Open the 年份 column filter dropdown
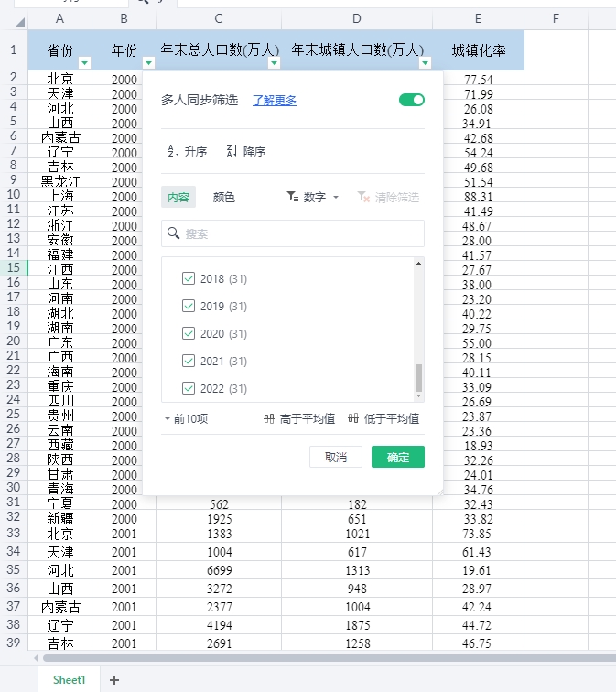This screenshot has height=692, width=616. pos(148,63)
